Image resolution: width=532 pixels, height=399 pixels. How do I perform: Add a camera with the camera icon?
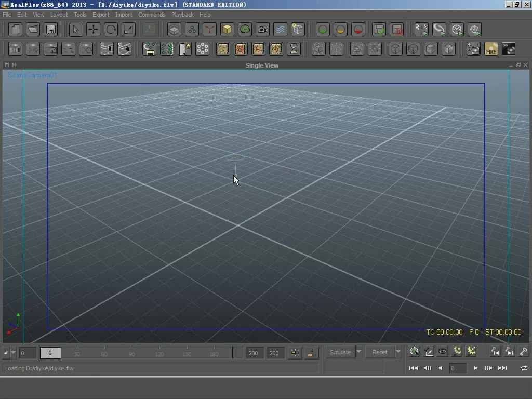262,30
